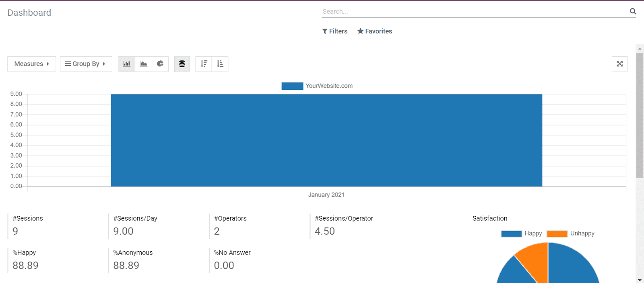Click the #Sessions value 9

(15, 231)
